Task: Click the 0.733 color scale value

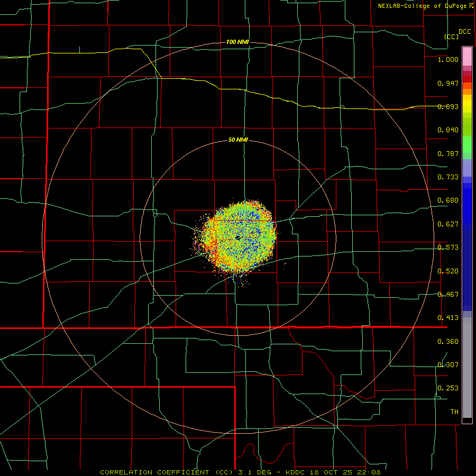Action: 448,177
